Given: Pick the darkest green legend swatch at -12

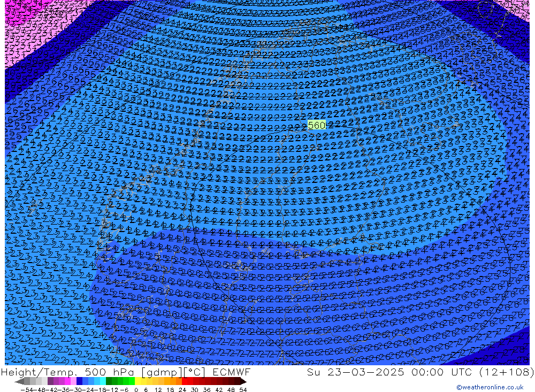Looking at the screenshot, I should (109, 381).
